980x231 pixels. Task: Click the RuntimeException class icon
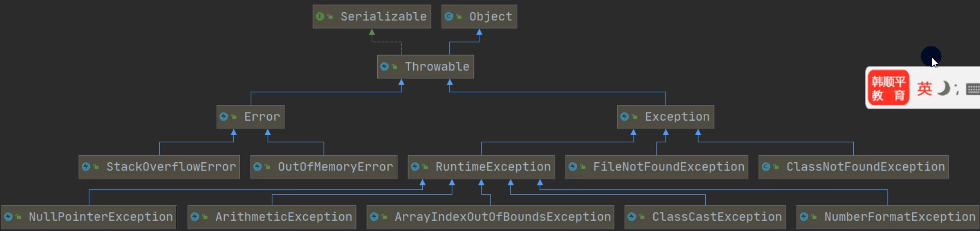point(415,167)
